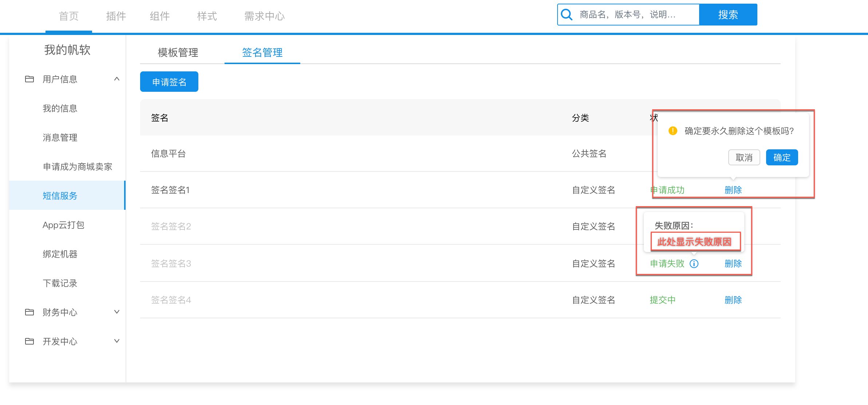Click the 开发中心 folder icon
Screen dimensions: 868x405
[29, 341]
